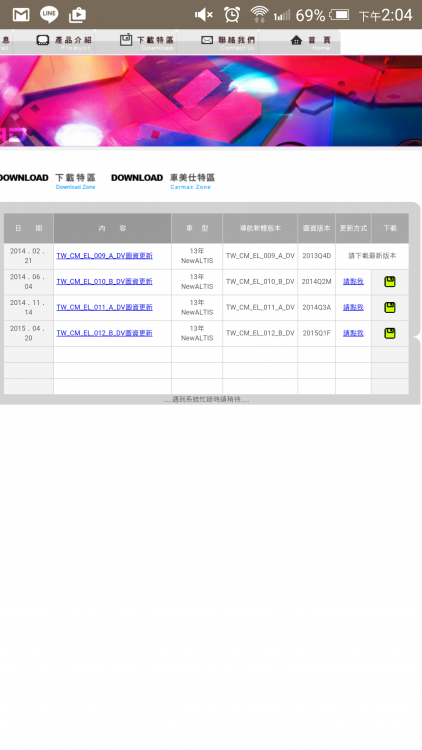
Task: Tap the alarm clock status icon
Action: pyautogui.click(x=232, y=14)
